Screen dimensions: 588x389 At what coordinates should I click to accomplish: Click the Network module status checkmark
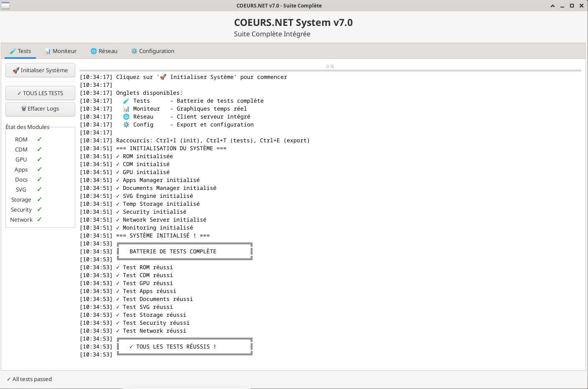tap(39, 220)
